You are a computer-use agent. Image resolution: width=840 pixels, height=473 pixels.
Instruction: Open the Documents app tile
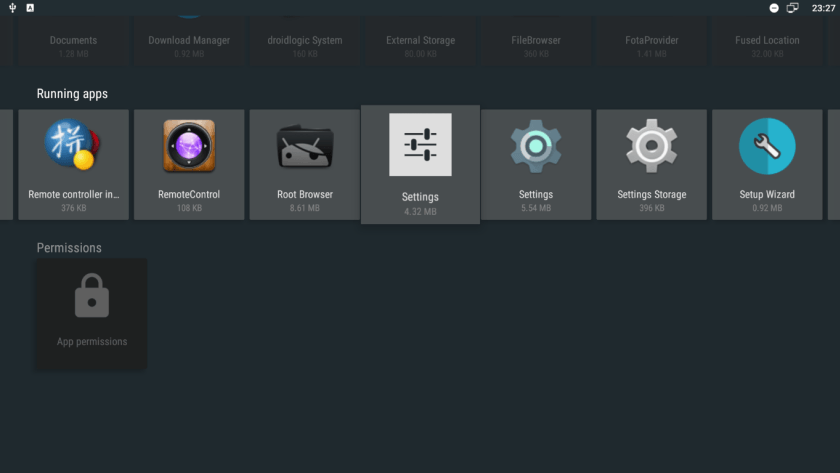tap(73, 40)
